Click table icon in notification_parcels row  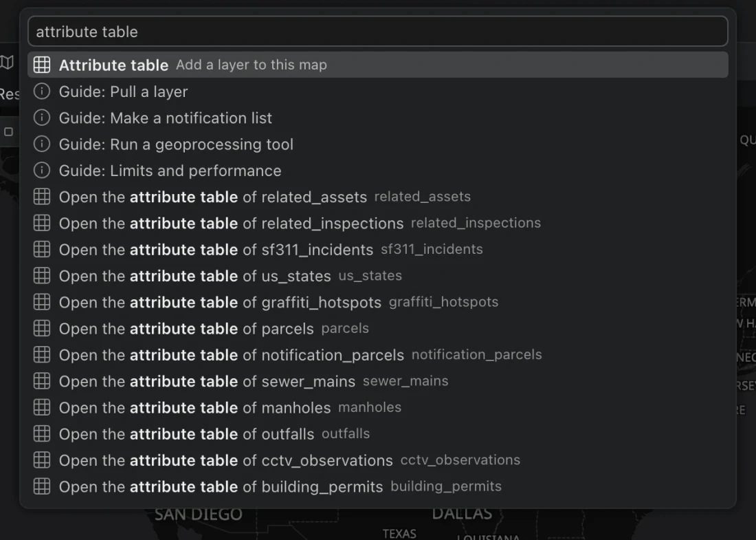coord(42,354)
